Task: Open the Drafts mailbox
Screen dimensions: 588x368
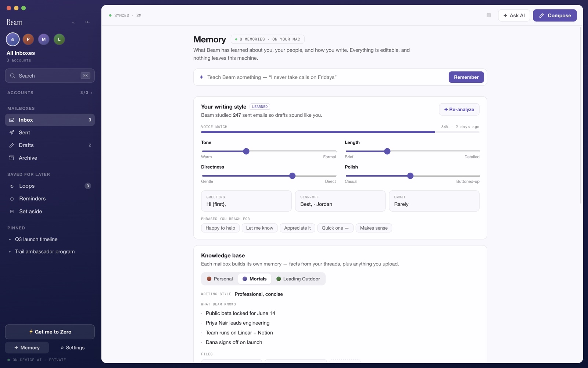Action: click(x=50, y=145)
